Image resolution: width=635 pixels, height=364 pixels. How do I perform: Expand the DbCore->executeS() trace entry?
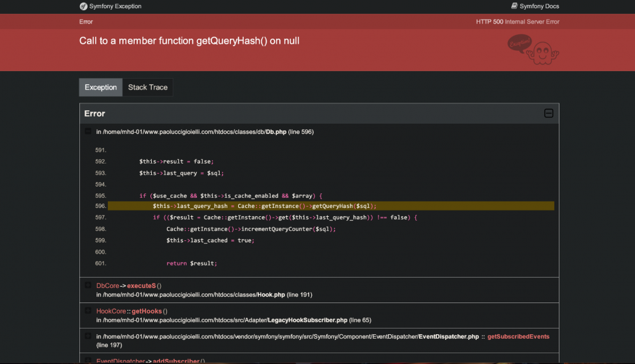88,285
